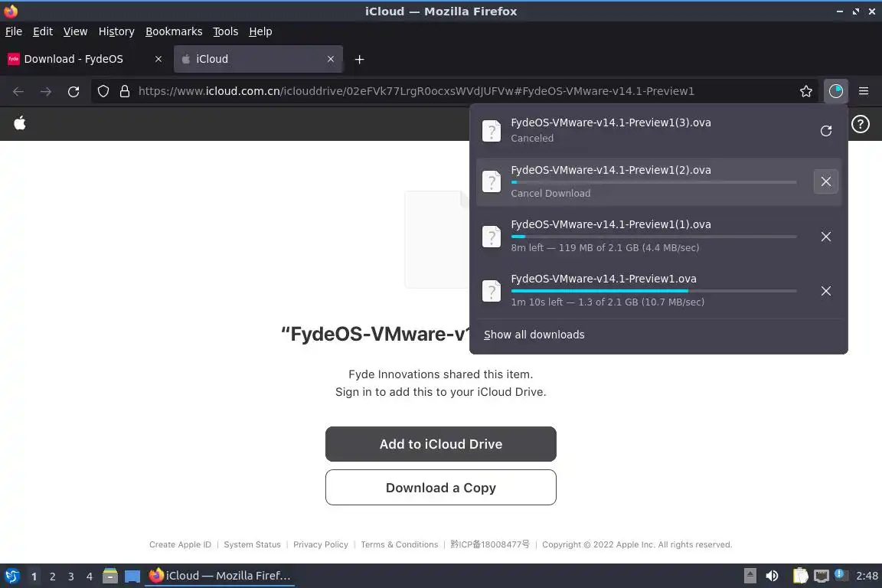Select iCloud — Mozilla Firefox taskbar window button
The width and height of the screenshot is (882, 588).
pyautogui.click(x=220, y=576)
